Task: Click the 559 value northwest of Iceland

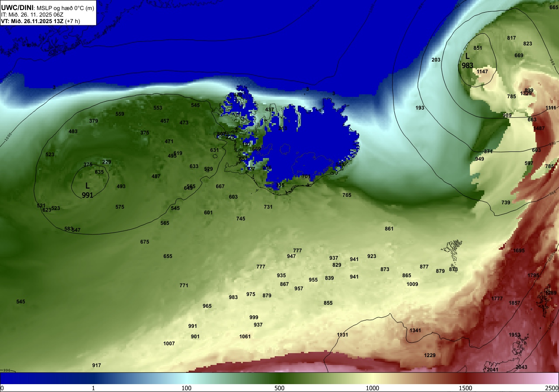Action: point(120,114)
